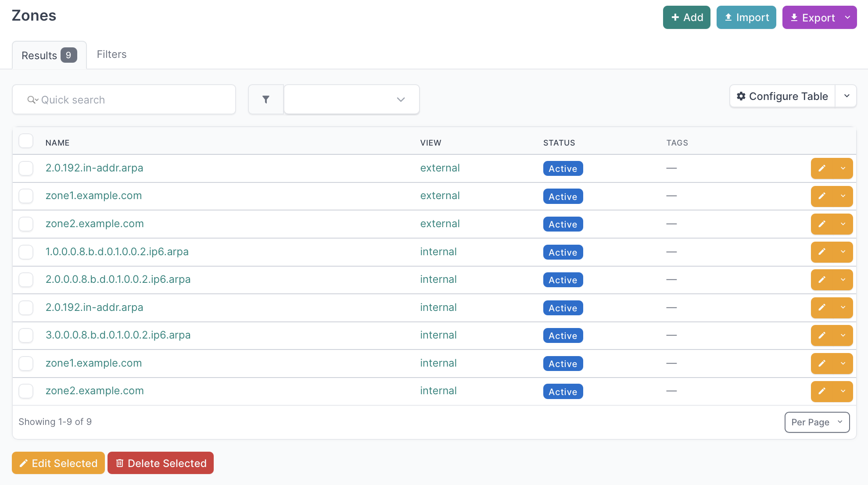
Task: Click pencil edit icon for zone1.example.com external
Action: (x=822, y=196)
